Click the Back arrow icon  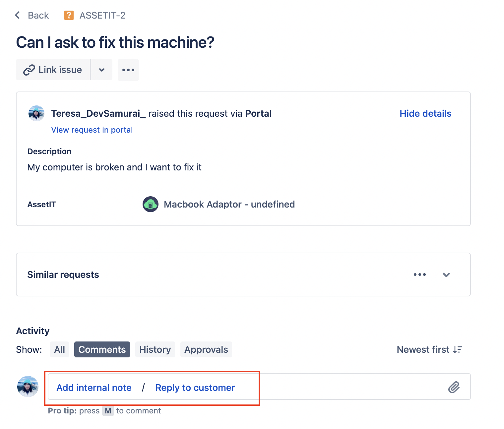[x=18, y=15]
